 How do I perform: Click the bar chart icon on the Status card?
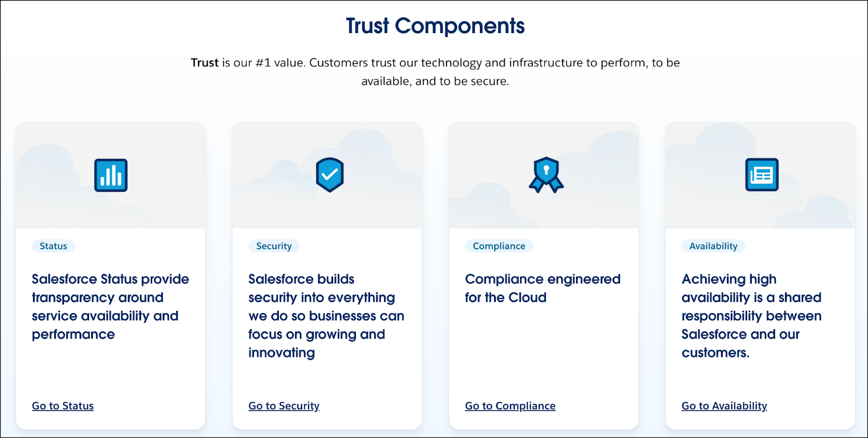tap(110, 175)
